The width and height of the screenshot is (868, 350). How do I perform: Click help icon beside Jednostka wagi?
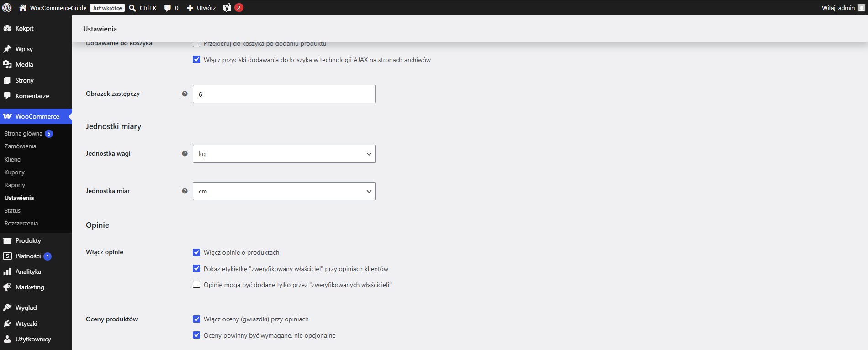coord(185,153)
